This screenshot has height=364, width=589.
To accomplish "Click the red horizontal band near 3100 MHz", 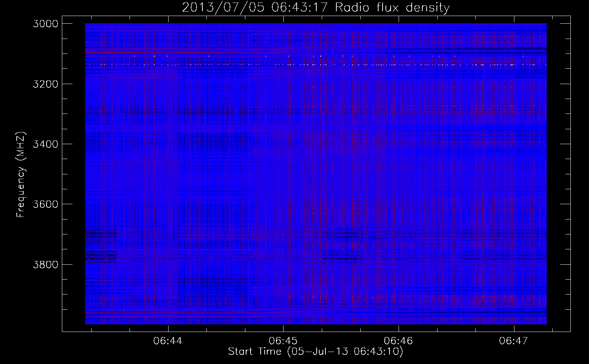I will tap(164, 53).
